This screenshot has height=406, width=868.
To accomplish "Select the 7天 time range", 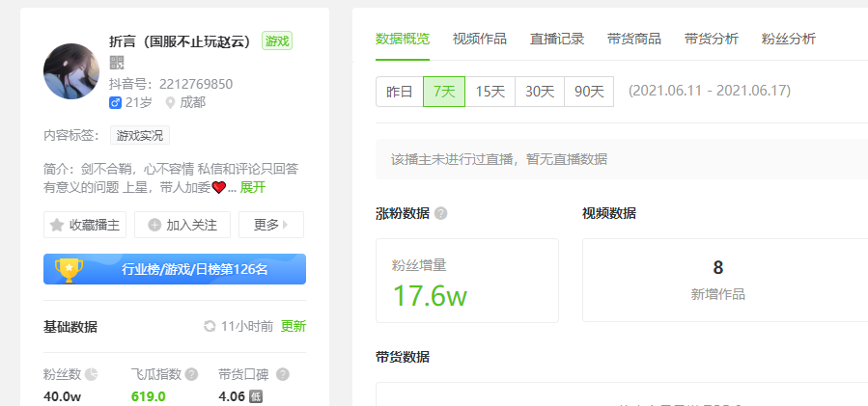I will coord(444,92).
